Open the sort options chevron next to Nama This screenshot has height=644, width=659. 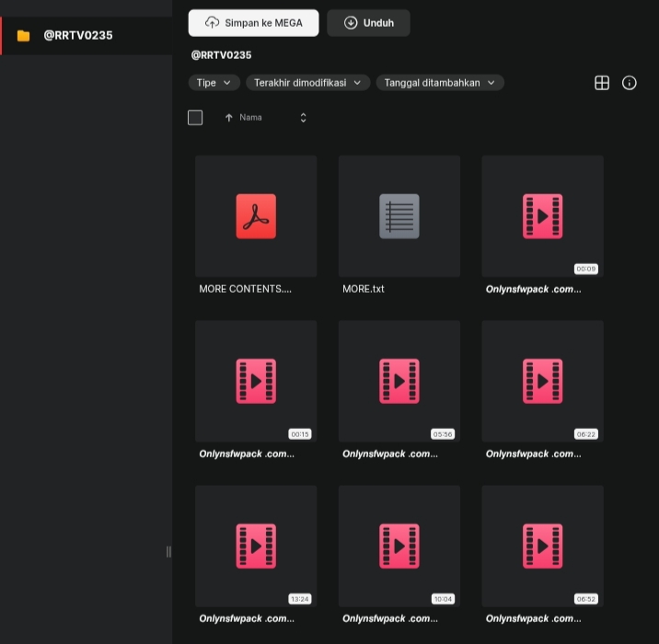(303, 118)
